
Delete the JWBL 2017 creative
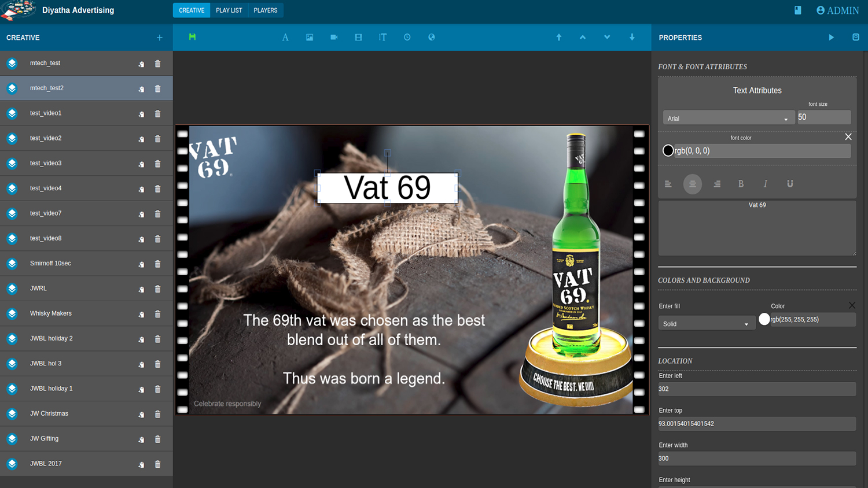coord(157,464)
